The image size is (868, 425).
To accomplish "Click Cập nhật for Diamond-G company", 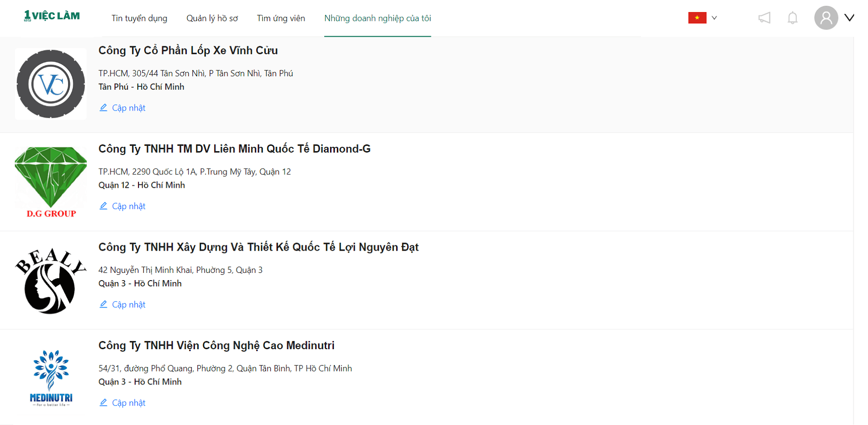I will pyautogui.click(x=128, y=206).
